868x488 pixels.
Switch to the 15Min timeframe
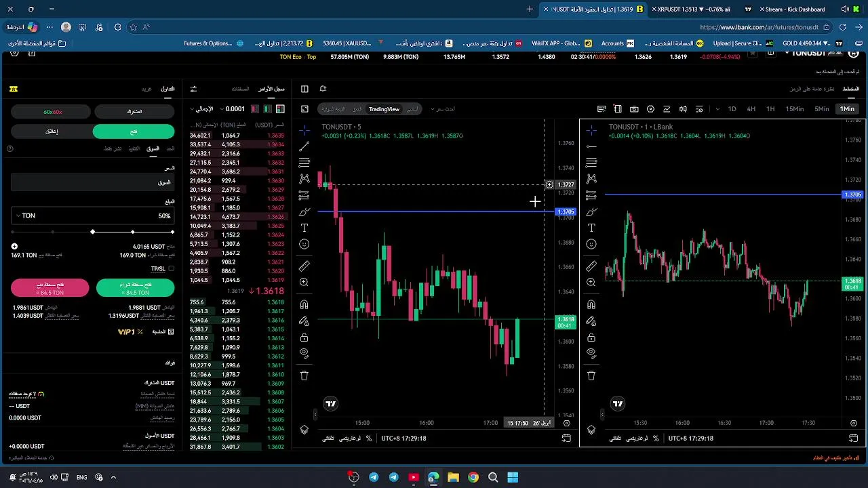click(794, 109)
